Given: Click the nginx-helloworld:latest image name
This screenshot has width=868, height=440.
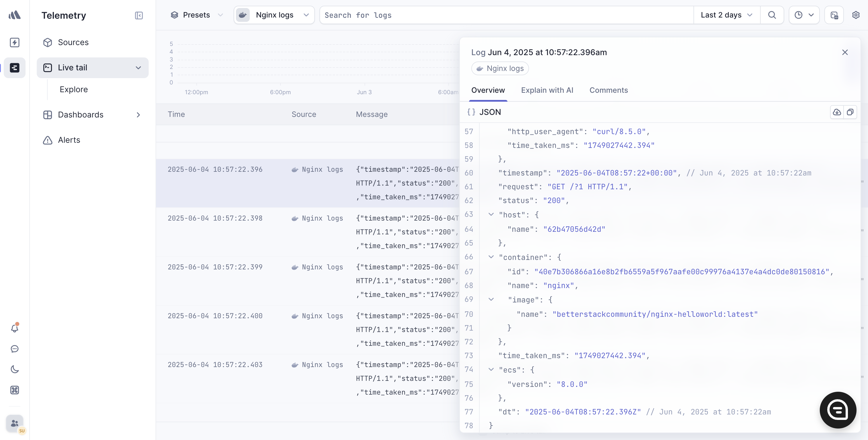Looking at the screenshot, I should (x=655, y=314).
